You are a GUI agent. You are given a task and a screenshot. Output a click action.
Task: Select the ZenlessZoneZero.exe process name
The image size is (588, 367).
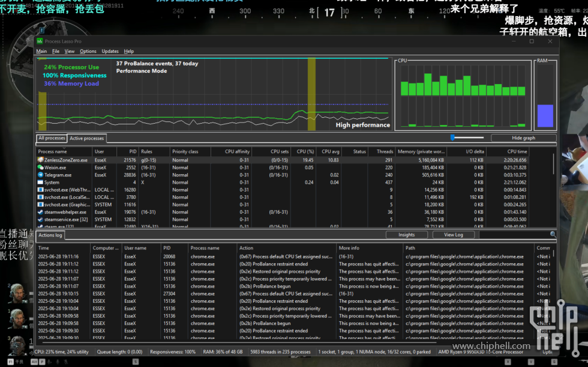(x=66, y=160)
